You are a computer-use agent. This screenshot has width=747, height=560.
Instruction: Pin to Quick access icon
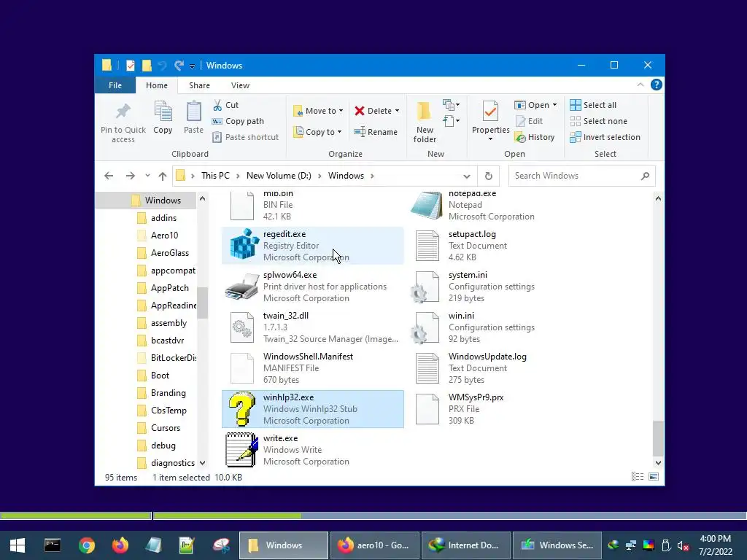point(123,112)
